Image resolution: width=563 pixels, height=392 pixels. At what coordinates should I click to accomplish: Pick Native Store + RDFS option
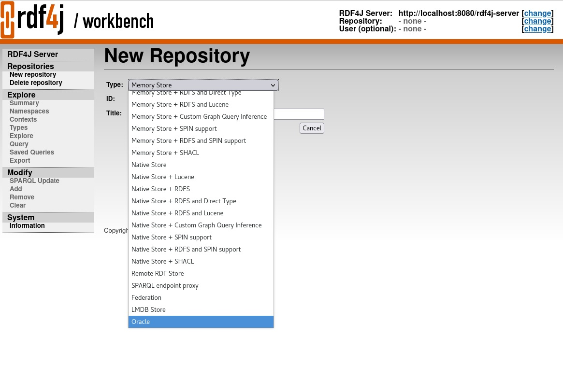(x=201, y=189)
